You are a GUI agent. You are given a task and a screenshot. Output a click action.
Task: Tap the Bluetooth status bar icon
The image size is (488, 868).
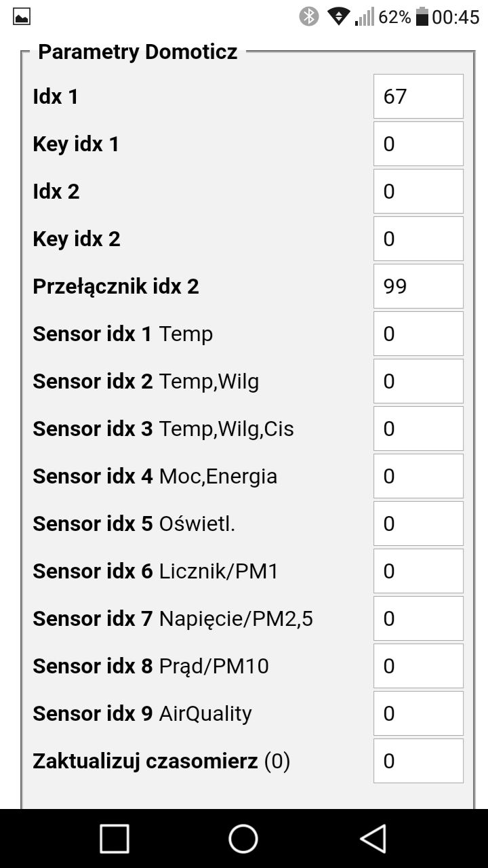(x=309, y=16)
